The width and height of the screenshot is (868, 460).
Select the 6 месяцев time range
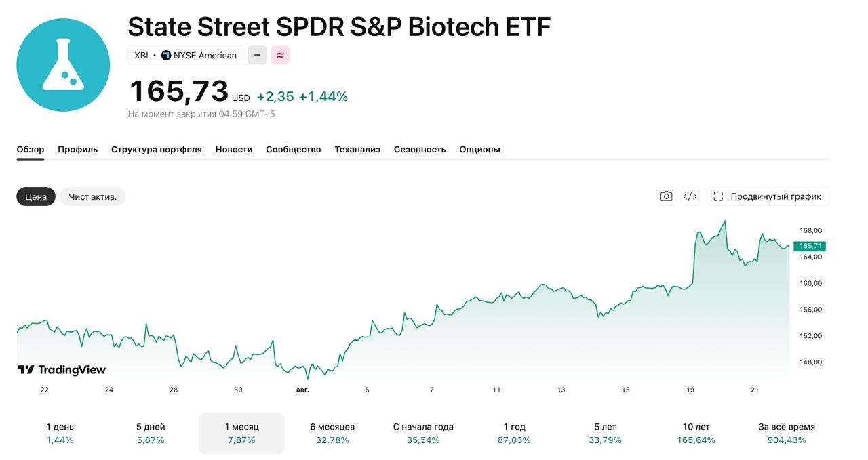pyautogui.click(x=332, y=434)
